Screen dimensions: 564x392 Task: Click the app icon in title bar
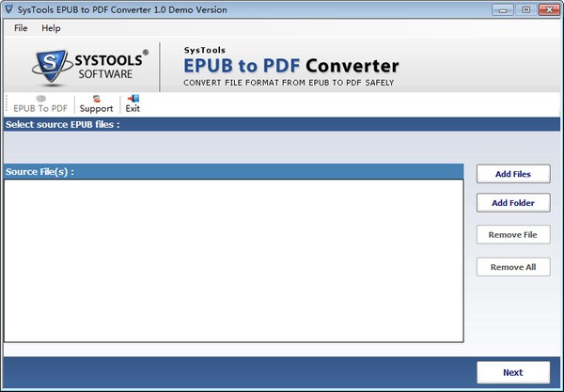pyautogui.click(x=9, y=9)
